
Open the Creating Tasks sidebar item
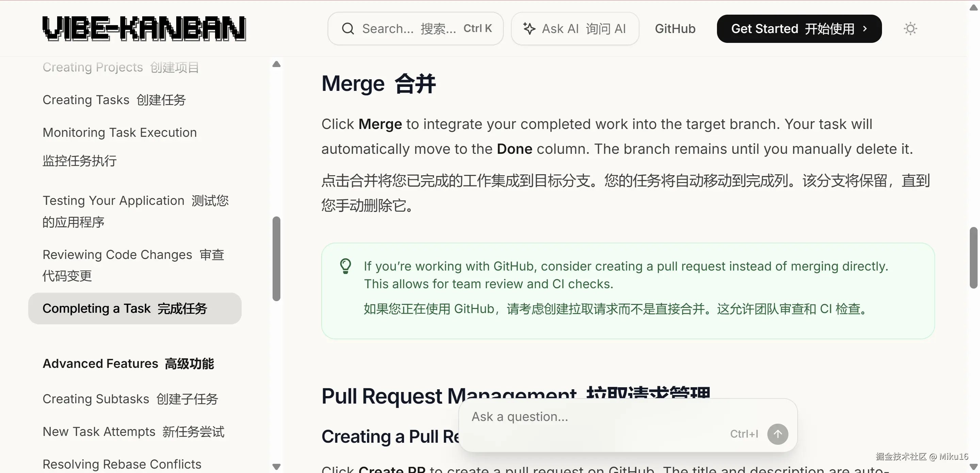114,100
